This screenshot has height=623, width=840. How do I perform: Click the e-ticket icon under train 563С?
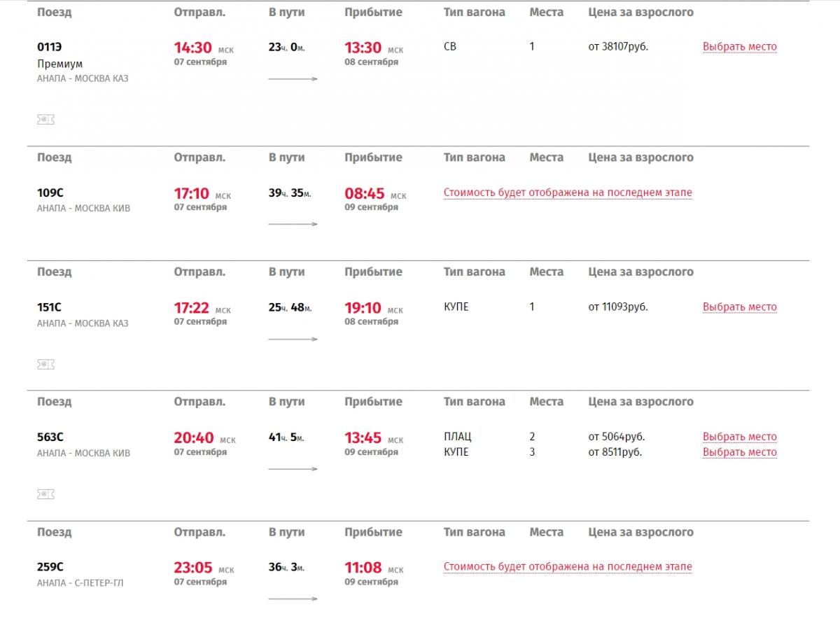45,494
